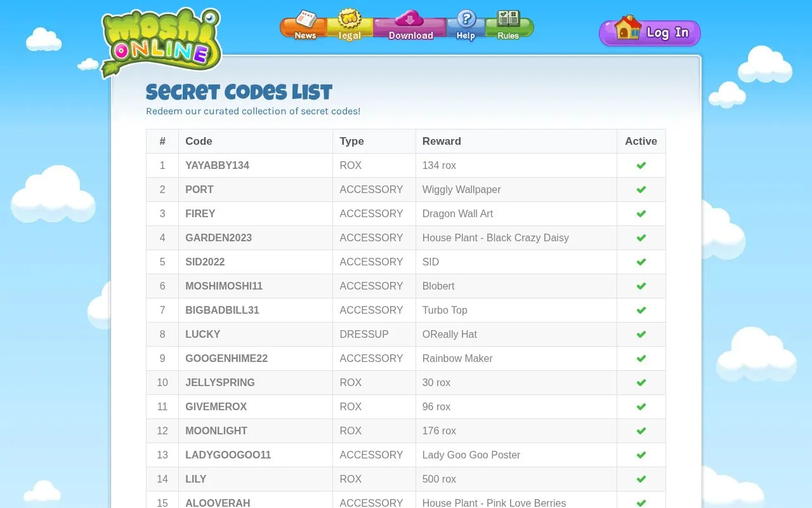
Task: Select the code GARDEN2023
Action: pyautogui.click(x=218, y=237)
